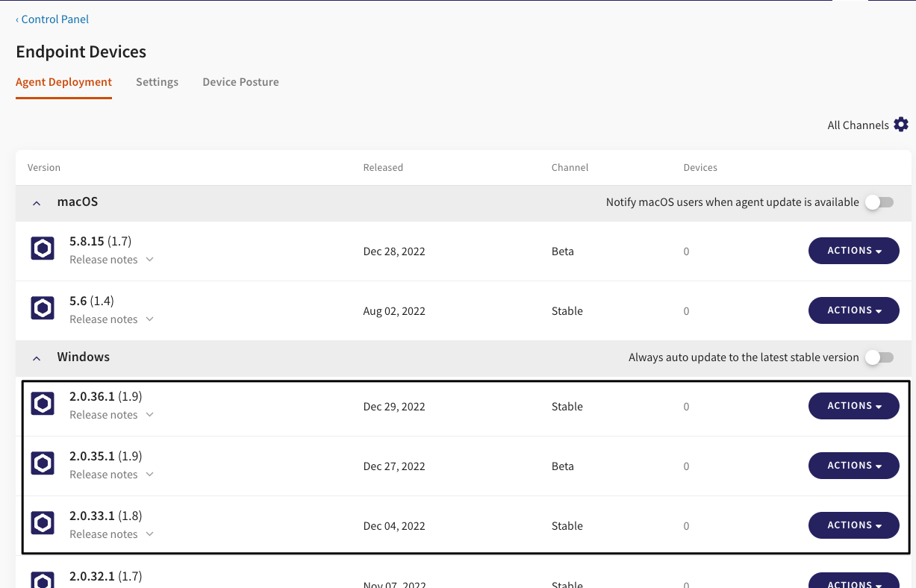Image resolution: width=916 pixels, height=588 pixels.
Task: Open the All Channels gear settings icon
Action: pyautogui.click(x=901, y=125)
